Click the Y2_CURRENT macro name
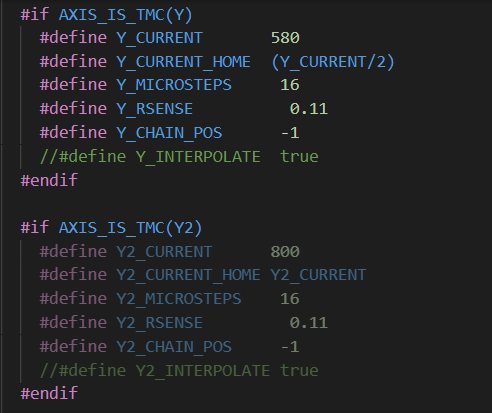Image resolution: width=492 pixels, height=413 pixels. point(164,252)
